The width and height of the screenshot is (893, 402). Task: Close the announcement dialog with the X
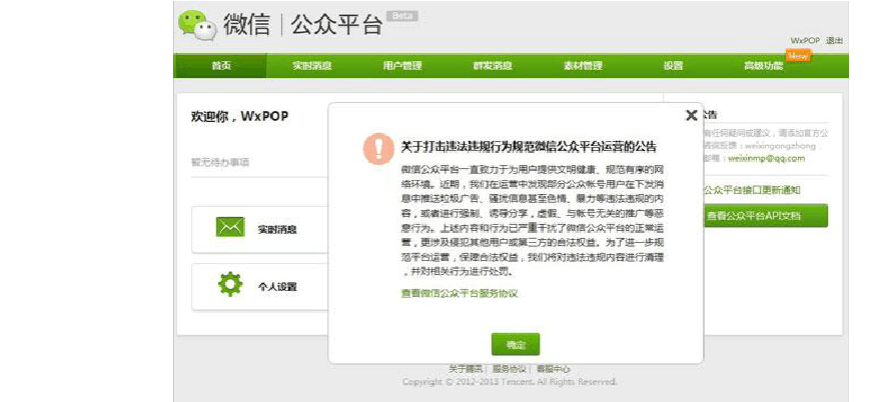691,115
